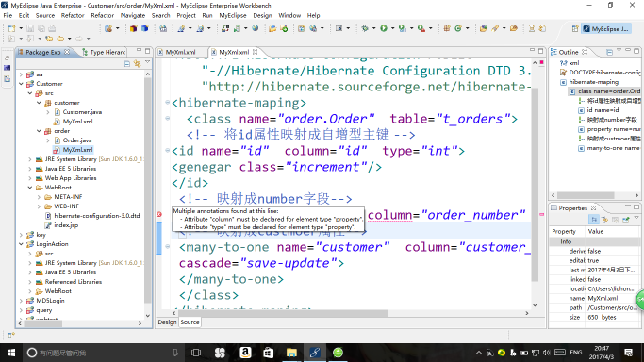Click red error marker in editor gutter
644x362 pixels.
159,214
